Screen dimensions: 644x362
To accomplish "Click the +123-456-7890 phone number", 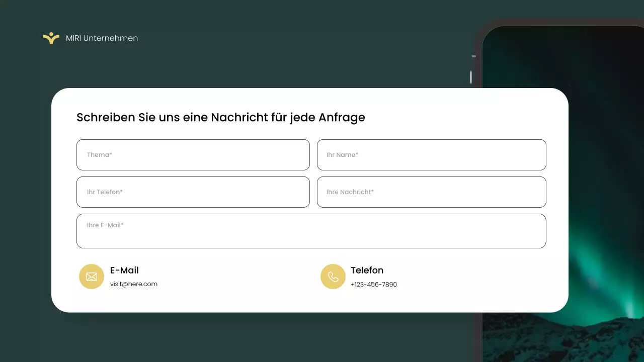I will [x=374, y=284].
